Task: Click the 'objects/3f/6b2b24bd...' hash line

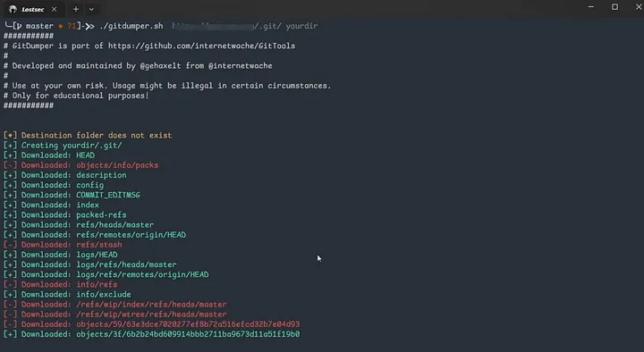Action: coord(151,334)
